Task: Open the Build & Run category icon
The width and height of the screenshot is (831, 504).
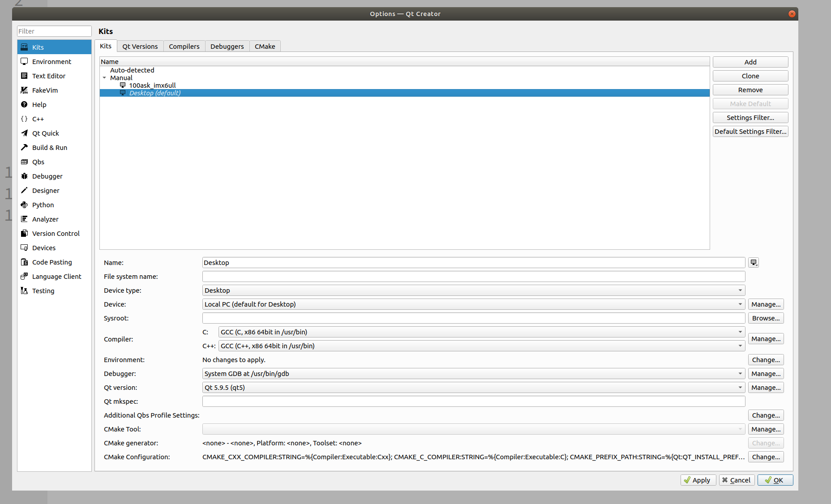Action: point(25,147)
